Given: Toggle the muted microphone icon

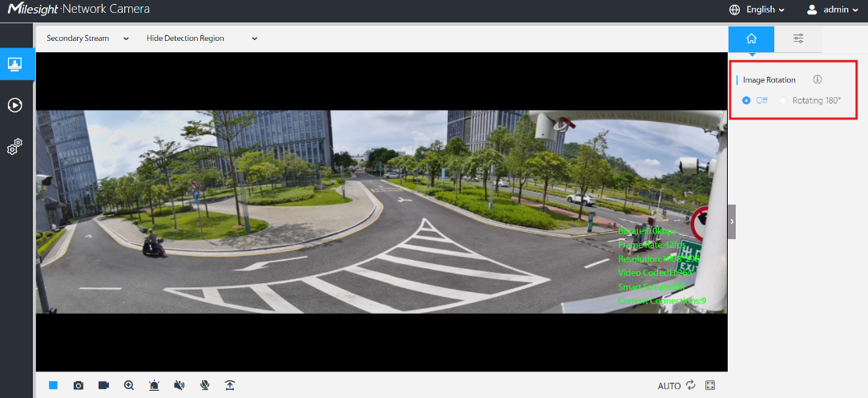Looking at the screenshot, I should coord(204,385).
